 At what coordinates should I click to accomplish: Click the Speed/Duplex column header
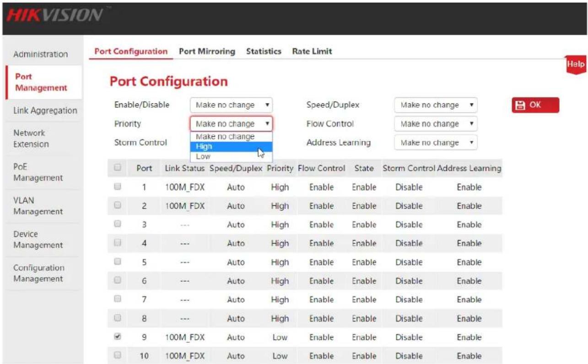236,168
